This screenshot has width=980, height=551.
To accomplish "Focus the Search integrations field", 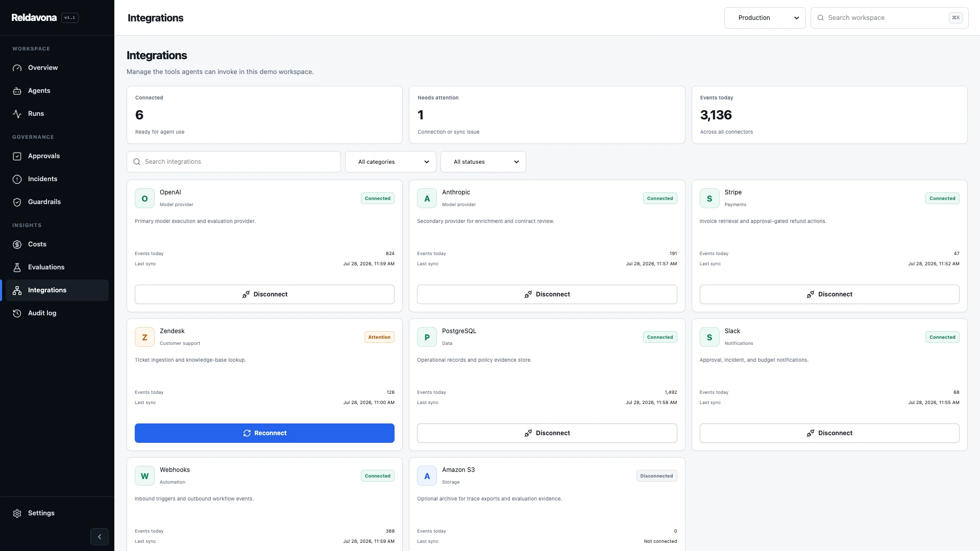I will [234, 162].
